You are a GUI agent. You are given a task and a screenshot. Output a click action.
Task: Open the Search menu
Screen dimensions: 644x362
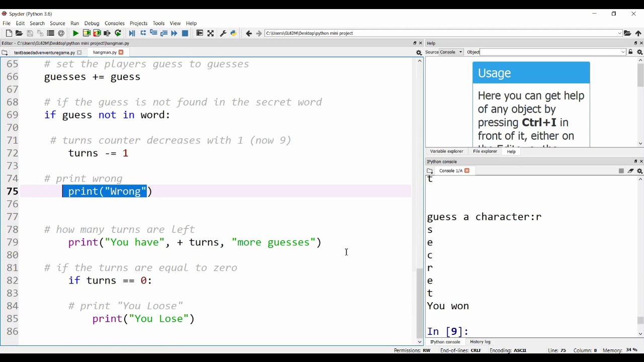pos(37,23)
